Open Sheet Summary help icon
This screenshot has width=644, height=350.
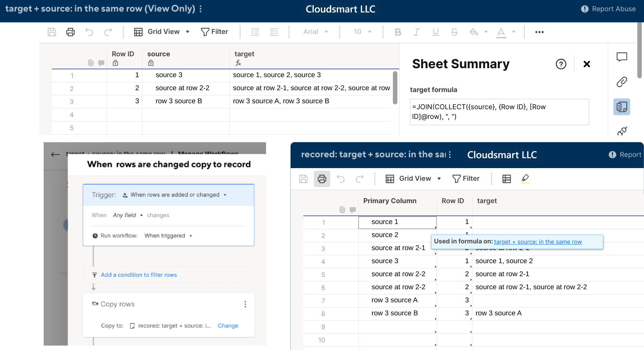click(561, 64)
